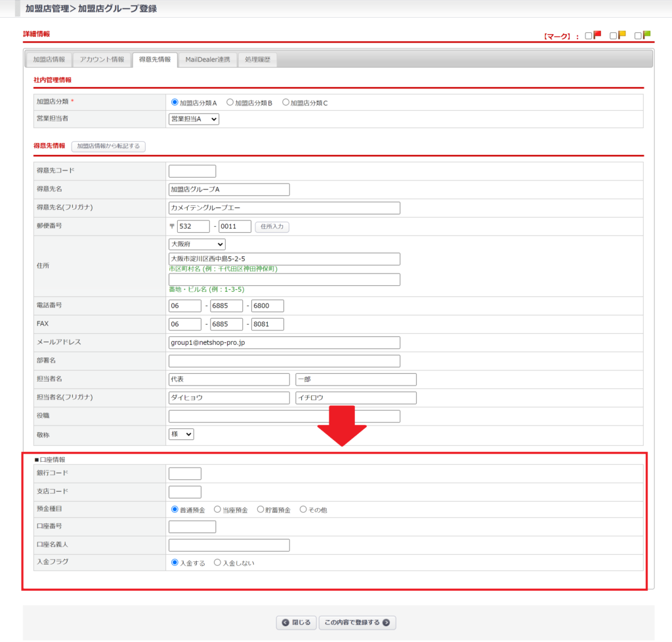Tick the checkbox beside the red flag
This screenshot has height=642, width=672.
(x=589, y=36)
